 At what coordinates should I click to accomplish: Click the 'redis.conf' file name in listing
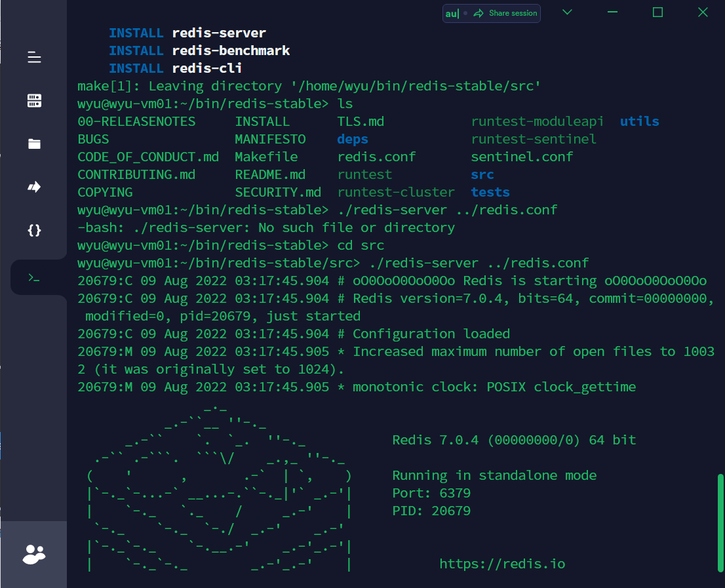point(376,157)
